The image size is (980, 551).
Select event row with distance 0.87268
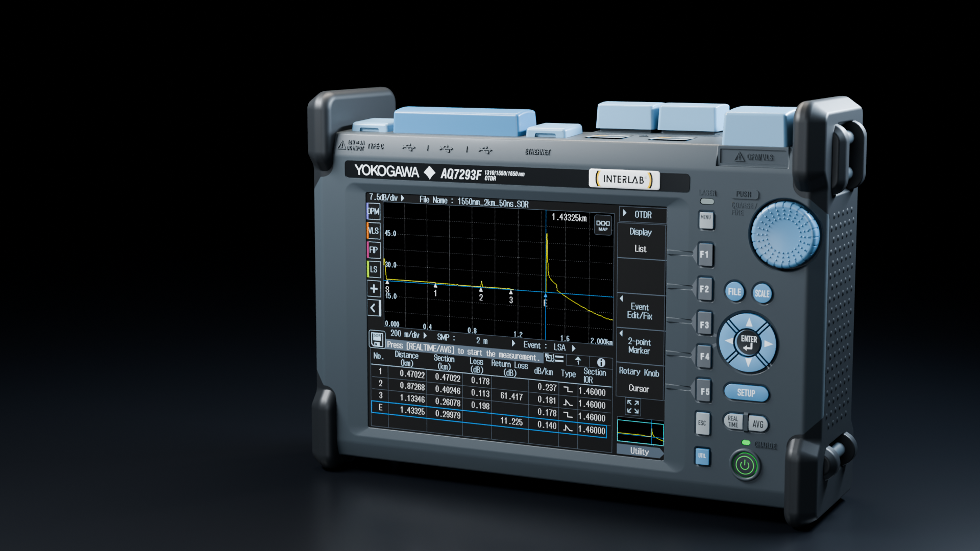click(x=491, y=396)
